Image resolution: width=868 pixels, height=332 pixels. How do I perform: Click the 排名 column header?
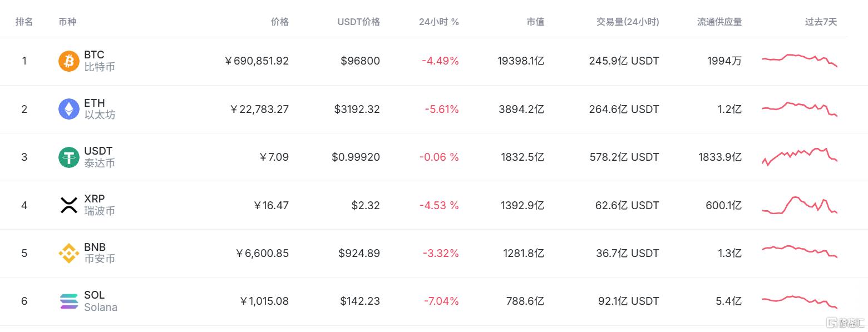[x=24, y=22]
